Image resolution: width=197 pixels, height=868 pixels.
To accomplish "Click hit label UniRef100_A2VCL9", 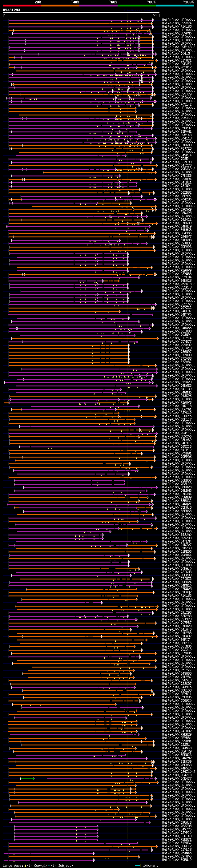I will [177, 413].
